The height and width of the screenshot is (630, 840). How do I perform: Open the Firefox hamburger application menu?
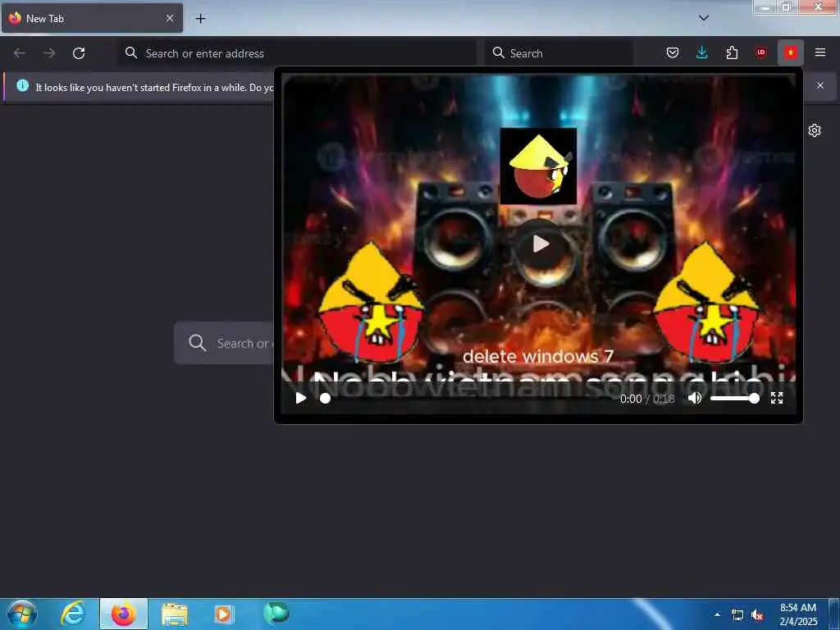pyautogui.click(x=820, y=52)
